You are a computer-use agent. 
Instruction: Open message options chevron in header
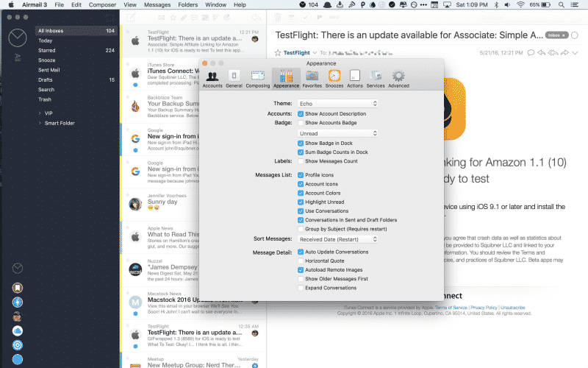[x=575, y=53]
